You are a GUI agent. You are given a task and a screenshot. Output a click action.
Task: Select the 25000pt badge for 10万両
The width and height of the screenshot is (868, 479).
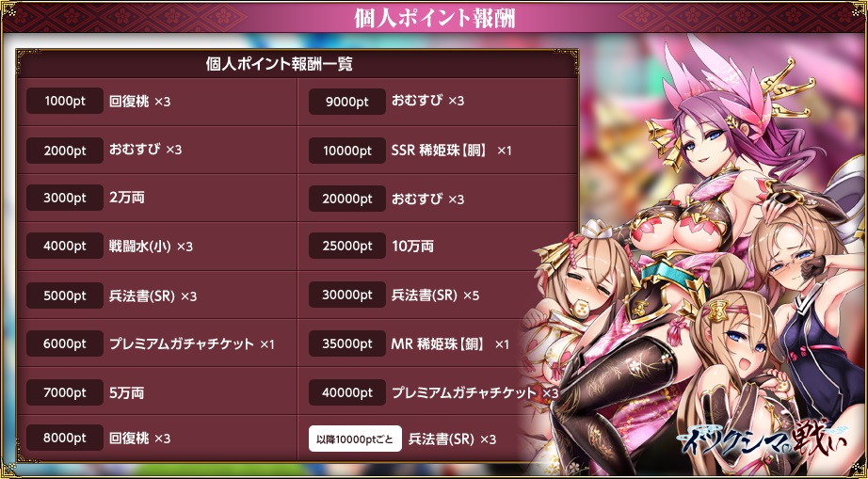pyautogui.click(x=347, y=247)
